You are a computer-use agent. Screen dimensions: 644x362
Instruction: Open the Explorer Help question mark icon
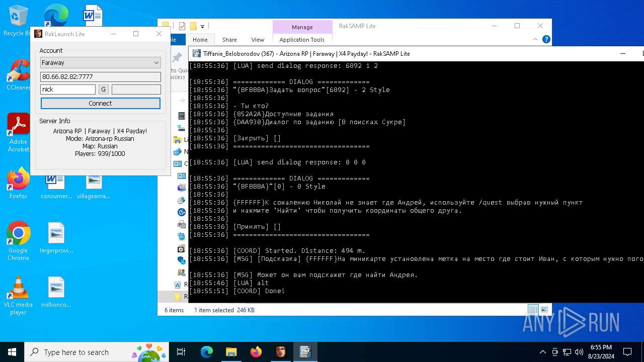click(x=546, y=39)
